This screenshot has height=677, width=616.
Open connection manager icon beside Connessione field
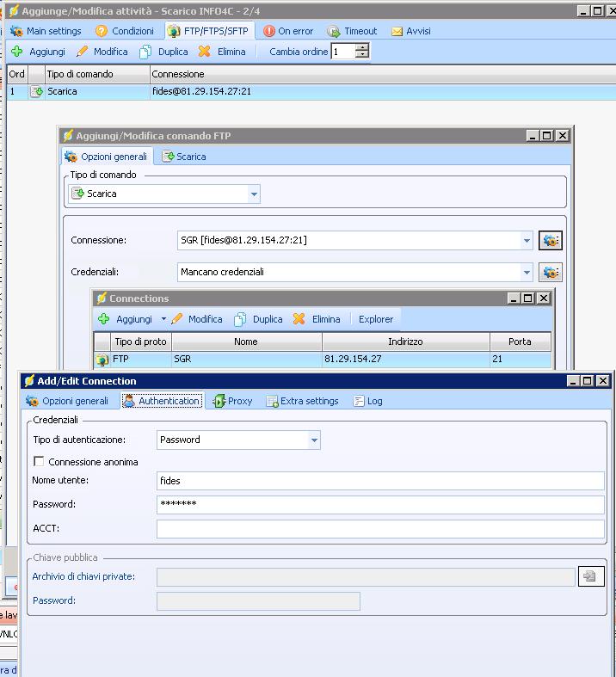[x=551, y=241]
